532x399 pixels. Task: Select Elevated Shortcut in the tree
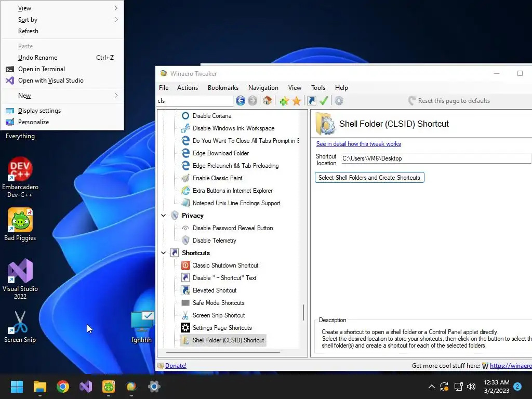215,290
